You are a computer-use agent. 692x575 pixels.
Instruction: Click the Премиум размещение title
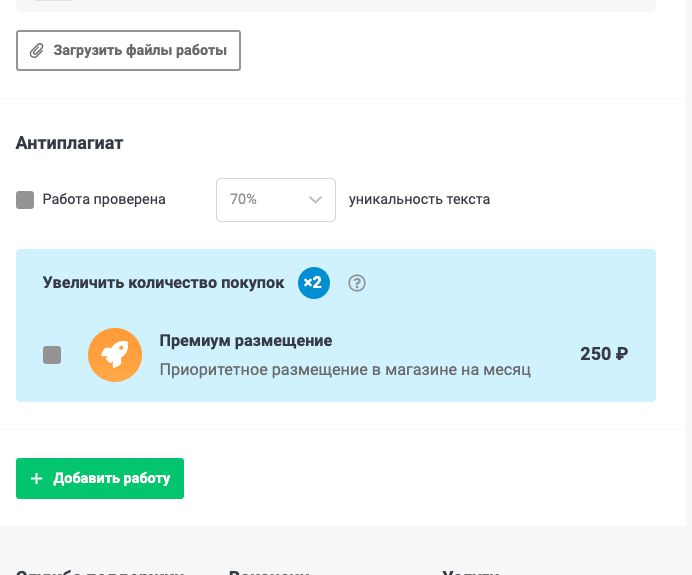point(246,341)
